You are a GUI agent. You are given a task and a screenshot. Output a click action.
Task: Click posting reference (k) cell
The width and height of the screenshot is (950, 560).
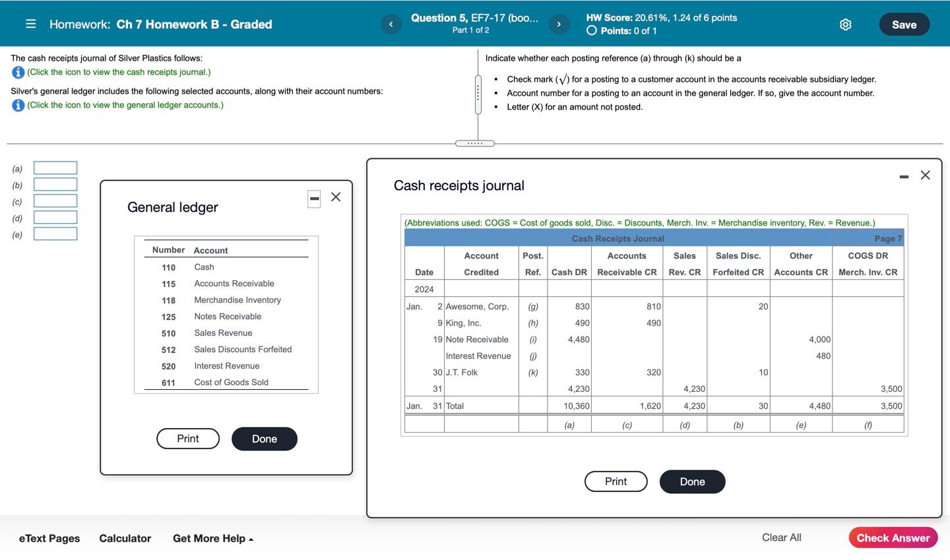533,373
